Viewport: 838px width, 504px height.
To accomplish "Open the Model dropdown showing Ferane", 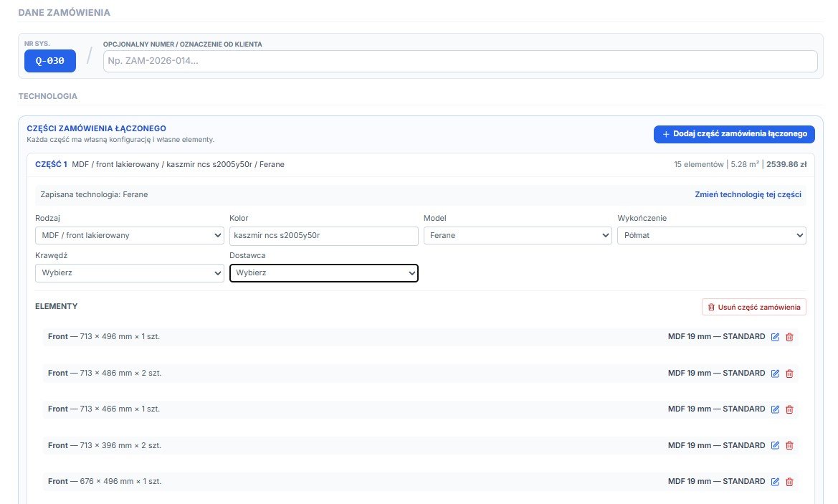I will click(x=518, y=236).
